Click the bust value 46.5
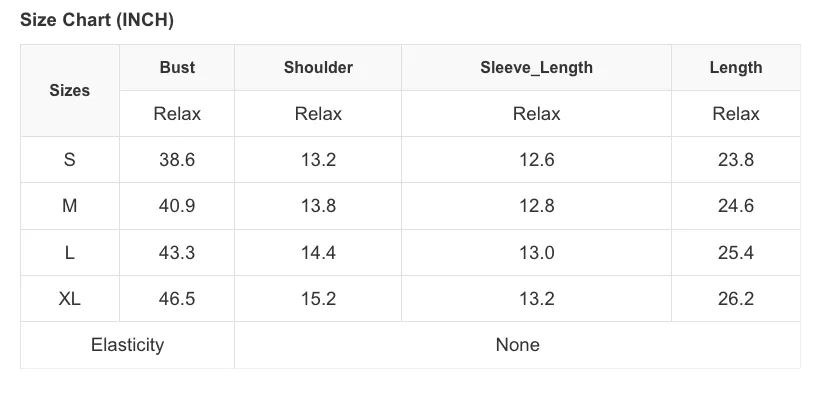This screenshot has width=822, height=398. pos(177,299)
